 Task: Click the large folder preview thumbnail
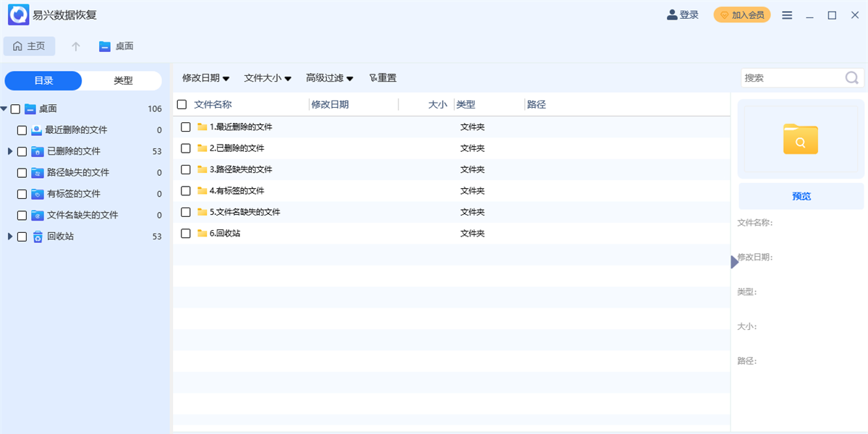point(801,139)
